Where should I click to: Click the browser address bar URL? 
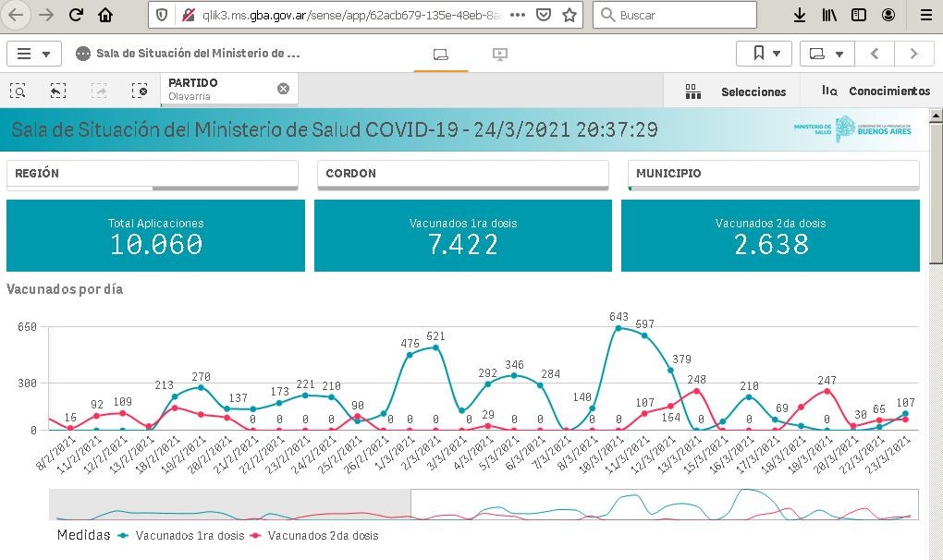coord(351,15)
